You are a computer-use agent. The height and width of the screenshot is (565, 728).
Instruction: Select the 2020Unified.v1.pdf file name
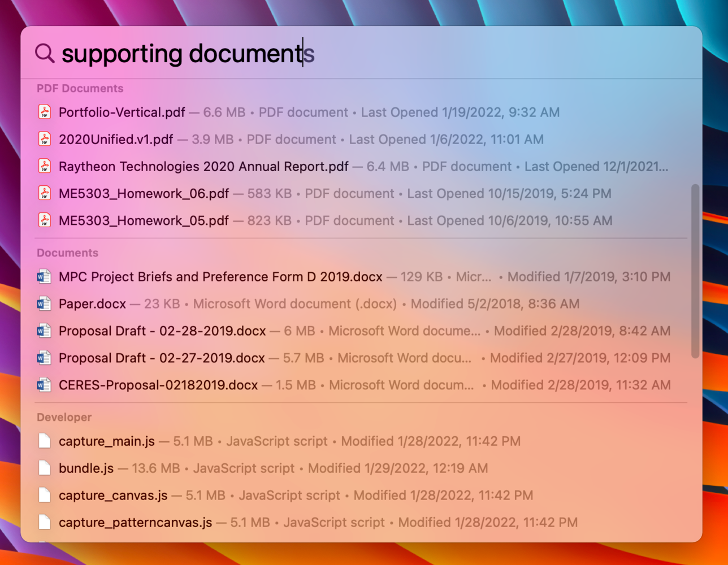point(116,139)
